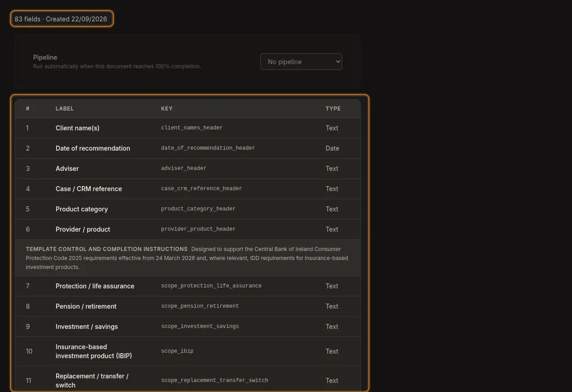Select the "Adviser" label
The image size is (572, 392).
[67, 169]
